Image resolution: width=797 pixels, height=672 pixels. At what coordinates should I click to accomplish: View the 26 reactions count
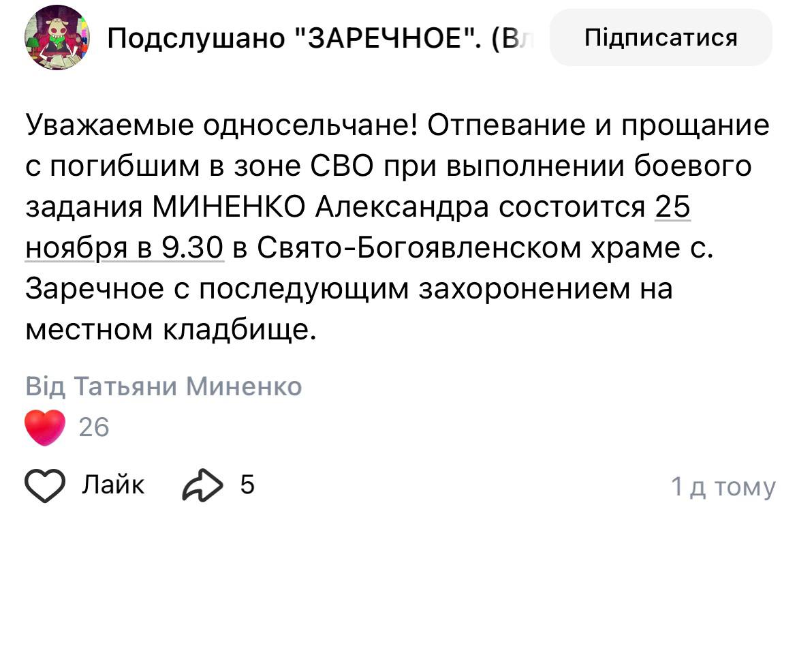click(94, 427)
